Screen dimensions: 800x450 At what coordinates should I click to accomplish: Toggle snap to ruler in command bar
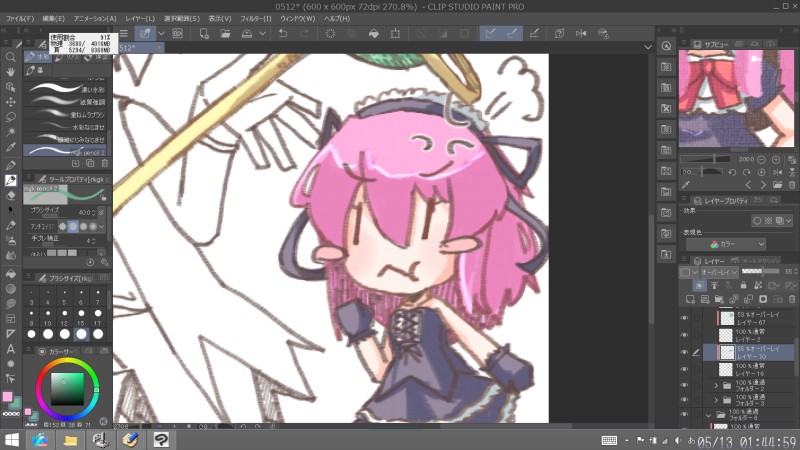click(x=490, y=34)
